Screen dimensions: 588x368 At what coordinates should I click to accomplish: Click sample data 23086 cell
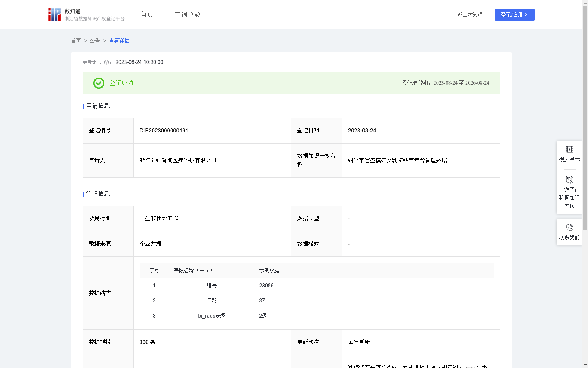(x=374, y=286)
